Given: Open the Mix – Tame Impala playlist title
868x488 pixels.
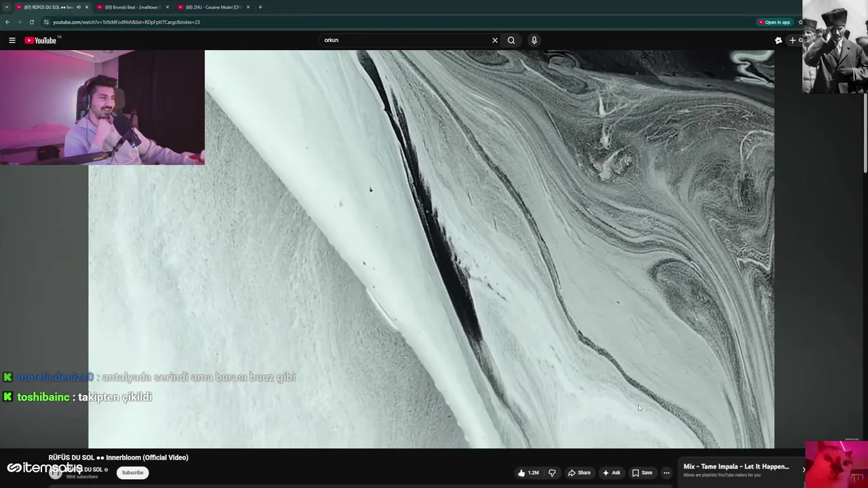Looking at the screenshot, I should click(x=736, y=466).
